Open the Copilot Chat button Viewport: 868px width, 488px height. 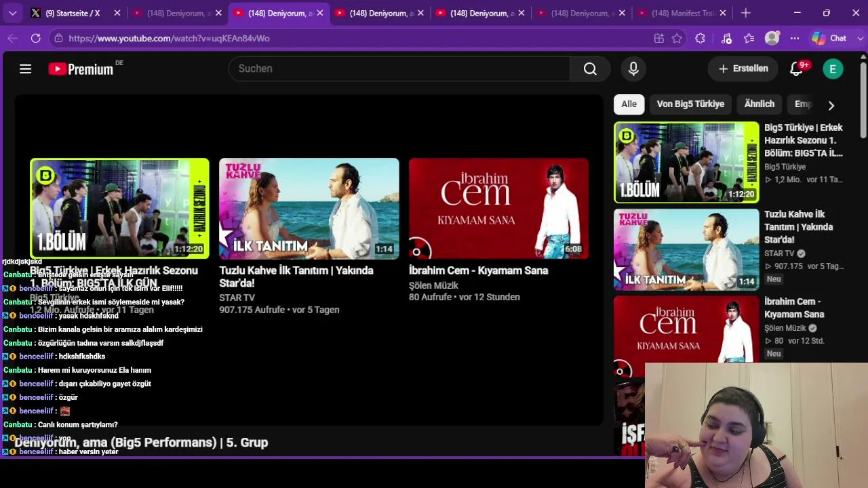830,39
